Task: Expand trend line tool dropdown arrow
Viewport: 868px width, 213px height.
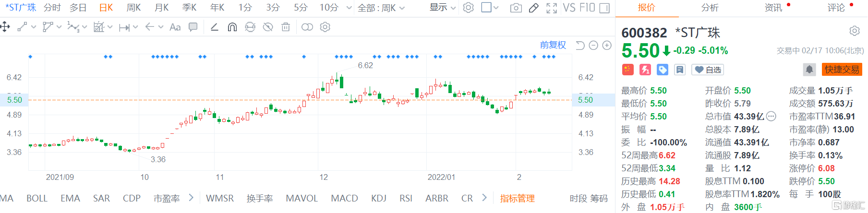Action: pyautogui.click(x=34, y=27)
